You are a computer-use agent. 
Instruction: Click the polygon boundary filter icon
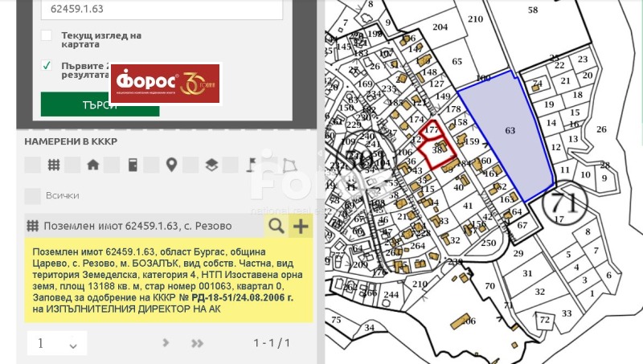tap(289, 165)
